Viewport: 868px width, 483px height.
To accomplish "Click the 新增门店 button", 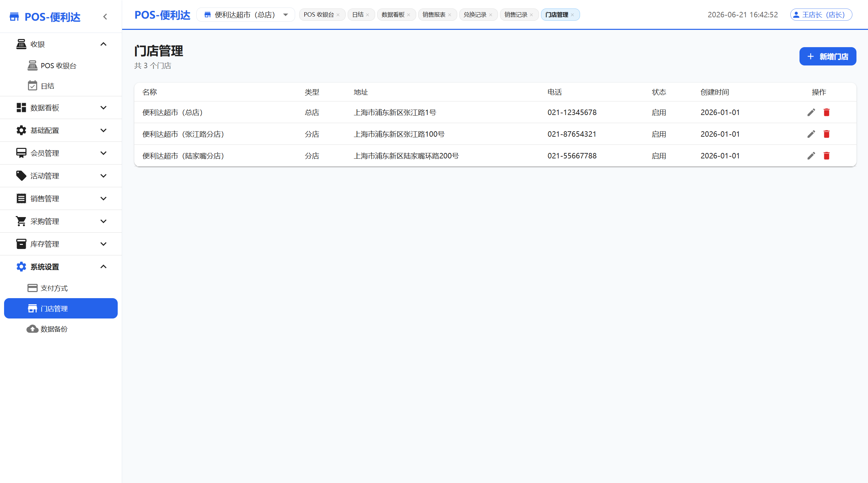I will pyautogui.click(x=828, y=56).
